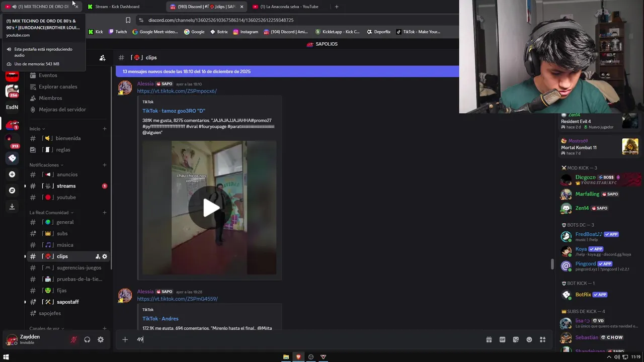Open File Explorer in Windows taskbar

pyautogui.click(x=286, y=357)
